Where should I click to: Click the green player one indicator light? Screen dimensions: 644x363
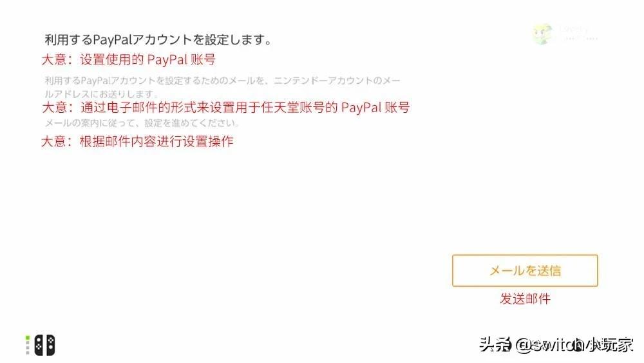click(28, 338)
